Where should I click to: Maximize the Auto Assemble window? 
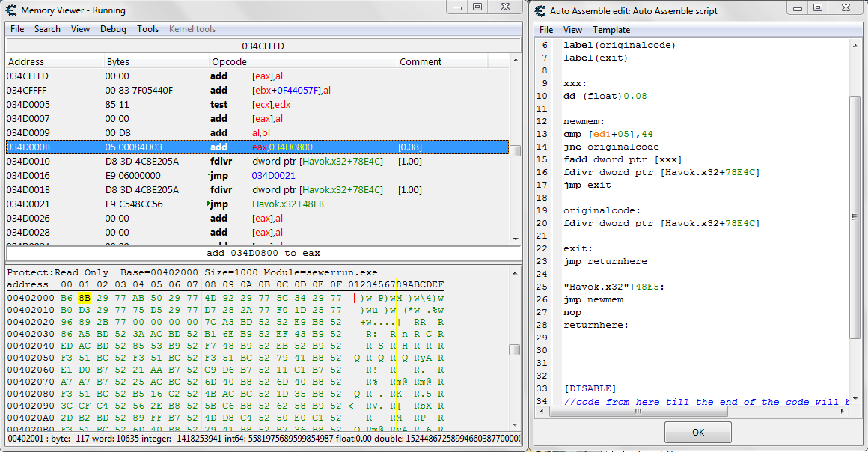[818, 7]
